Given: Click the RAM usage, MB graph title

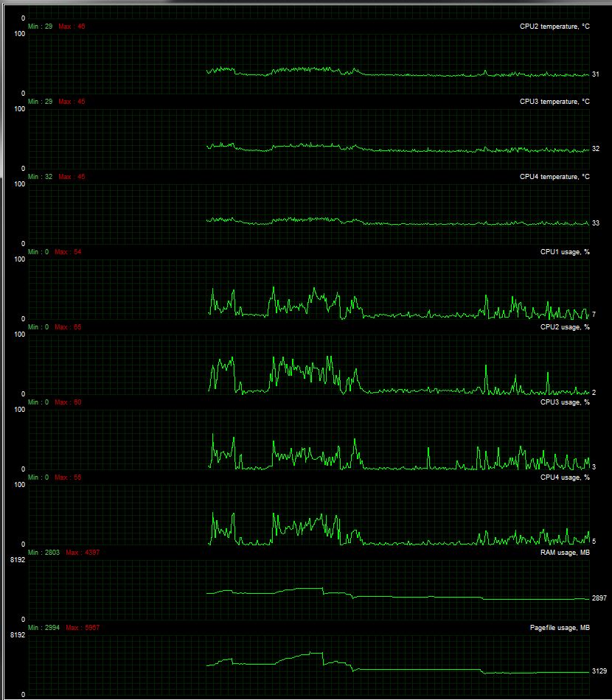Looking at the screenshot, I should click(x=565, y=552).
